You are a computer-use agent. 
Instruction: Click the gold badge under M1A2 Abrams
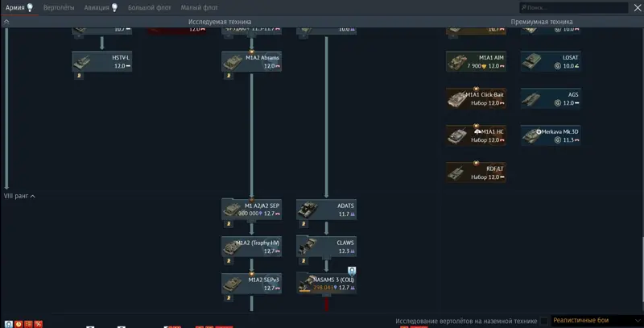coord(229,76)
